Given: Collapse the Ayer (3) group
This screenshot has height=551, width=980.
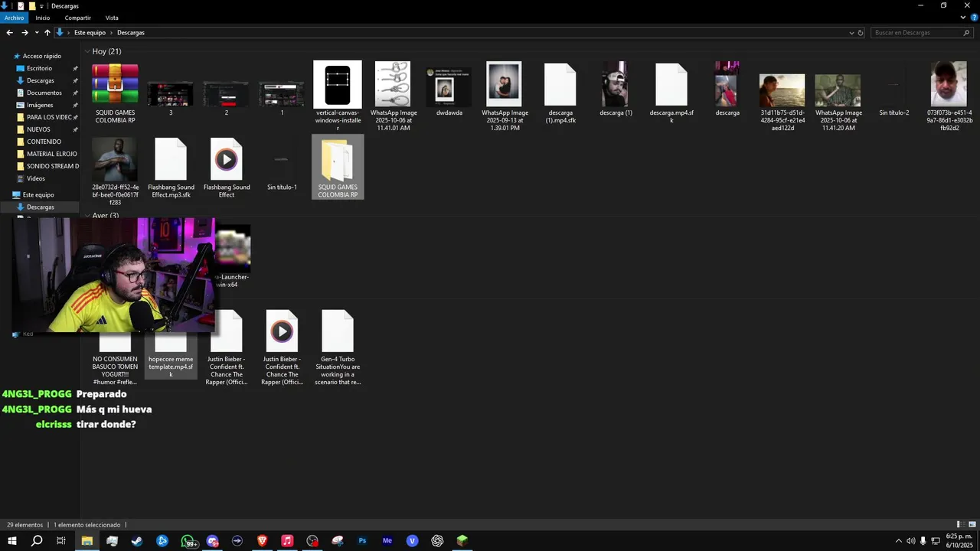Looking at the screenshot, I should 87,216.
